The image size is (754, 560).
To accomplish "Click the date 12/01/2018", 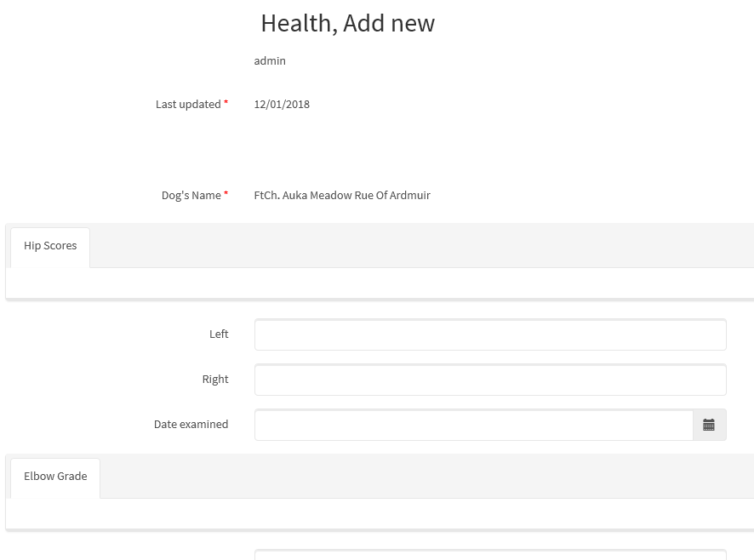I will [282, 105].
